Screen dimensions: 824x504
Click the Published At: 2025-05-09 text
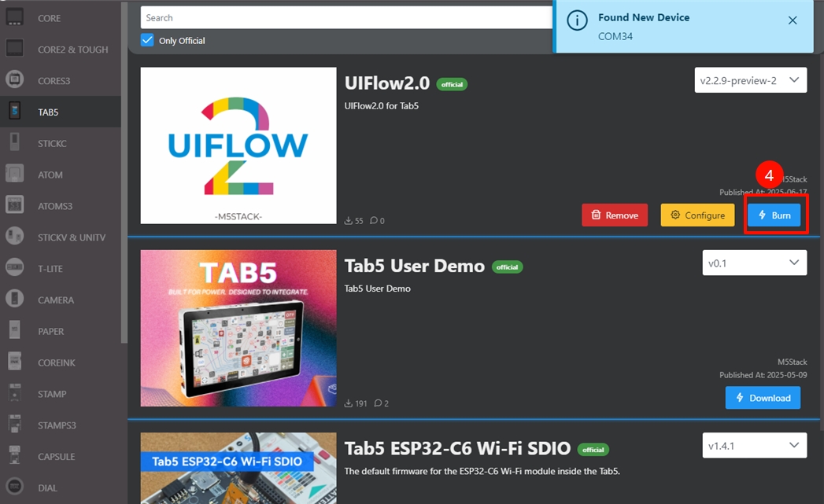tap(763, 375)
